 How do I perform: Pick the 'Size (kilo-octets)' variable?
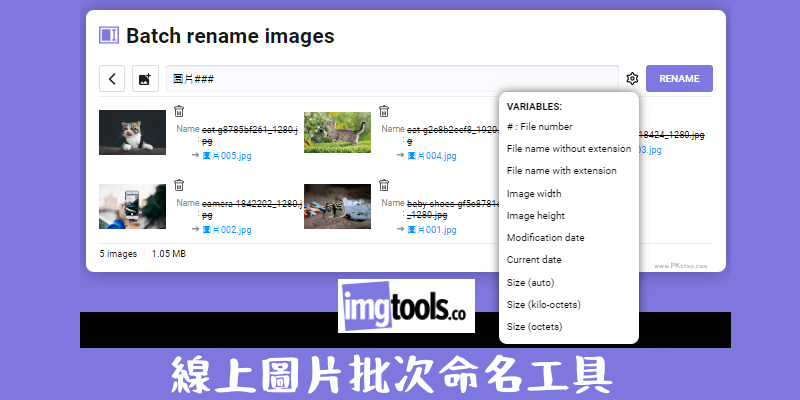(543, 304)
